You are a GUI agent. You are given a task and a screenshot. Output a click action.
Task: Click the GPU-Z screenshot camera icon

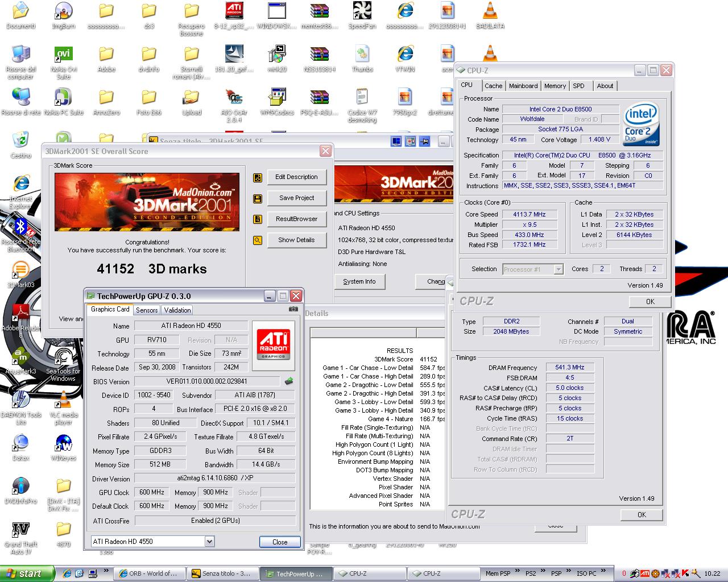pos(293,309)
